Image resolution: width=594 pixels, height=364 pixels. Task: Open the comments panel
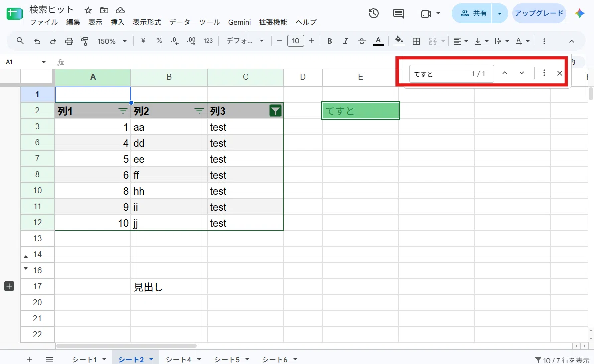pos(398,13)
